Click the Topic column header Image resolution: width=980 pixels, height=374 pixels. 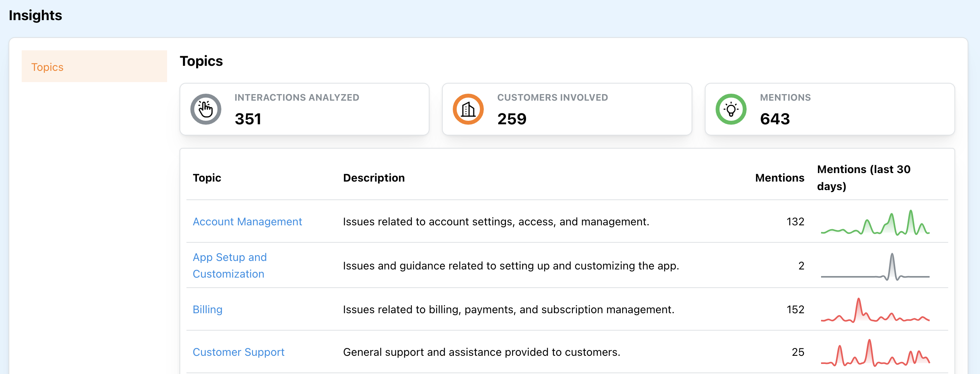pyautogui.click(x=207, y=178)
